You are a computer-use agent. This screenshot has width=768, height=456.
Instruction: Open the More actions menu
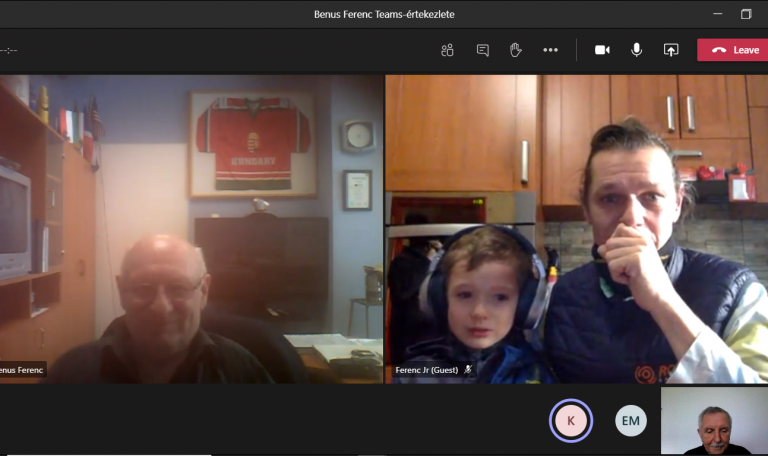pyautogui.click(x=551, y=50)
